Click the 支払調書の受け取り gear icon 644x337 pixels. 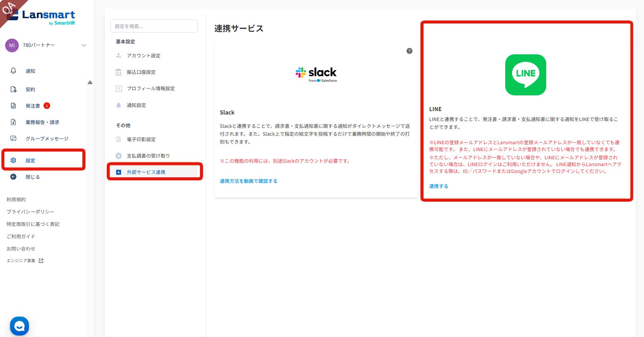coord(119,156)
